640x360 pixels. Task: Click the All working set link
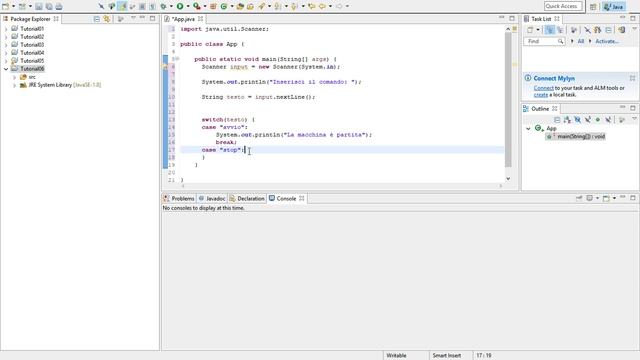point(581,41)
